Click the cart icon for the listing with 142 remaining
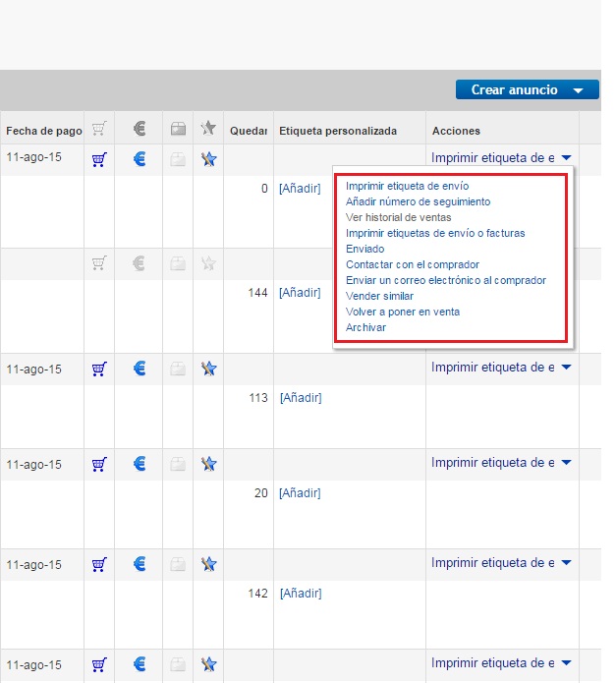This screenshot has width=616, height=683. [x=99, y=564]
